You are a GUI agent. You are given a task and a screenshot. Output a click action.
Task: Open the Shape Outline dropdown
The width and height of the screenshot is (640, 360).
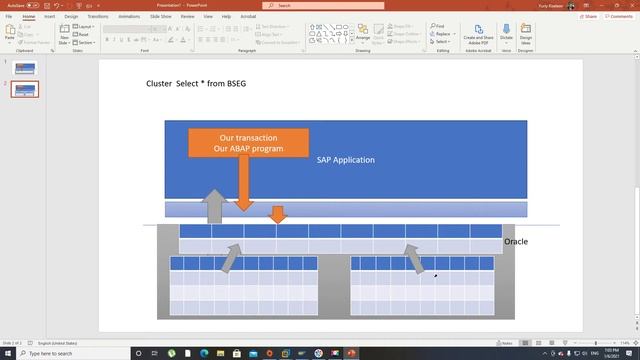(404, 34)
